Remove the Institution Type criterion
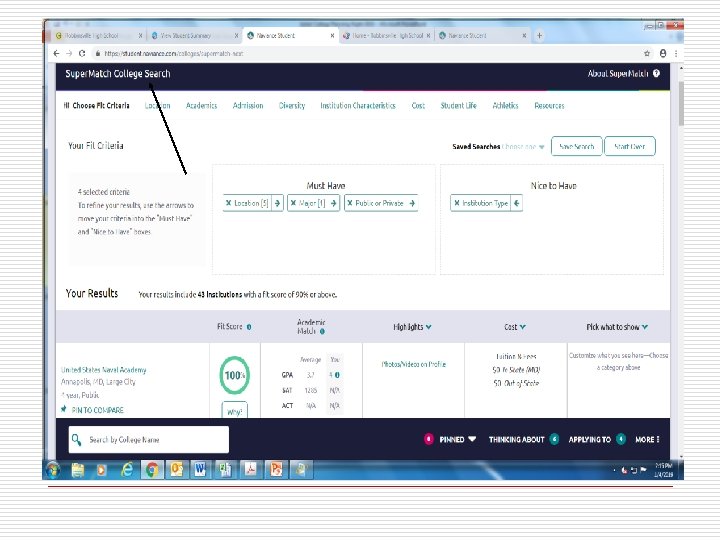The width and height of the screenshot is (720, 540). [x=456, y=203]
